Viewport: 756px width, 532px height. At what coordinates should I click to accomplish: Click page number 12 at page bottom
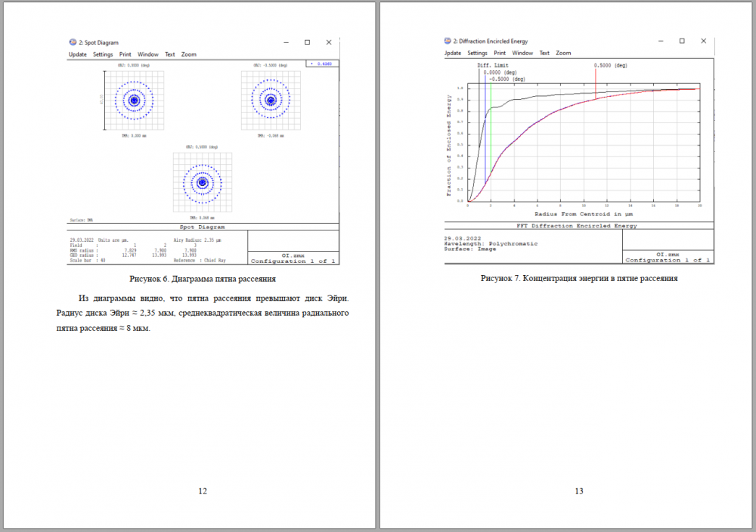click(x=203, y=491)
